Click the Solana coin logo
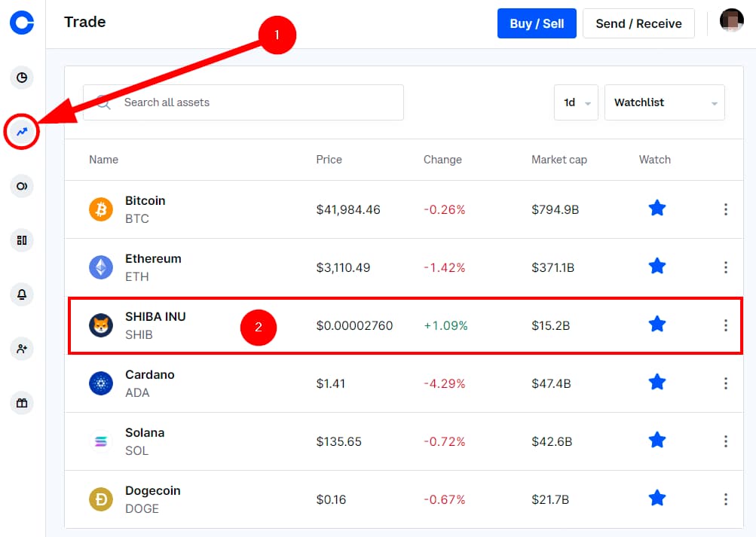The width and height of the screenshot is (756, 537). [101, 441]
